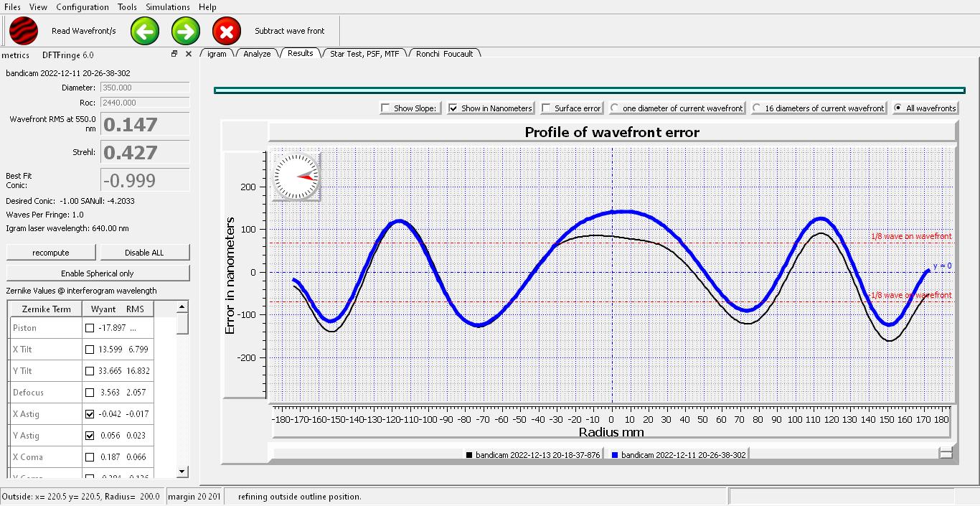Click the small icon right of legend bar

(x=946, y=453)
